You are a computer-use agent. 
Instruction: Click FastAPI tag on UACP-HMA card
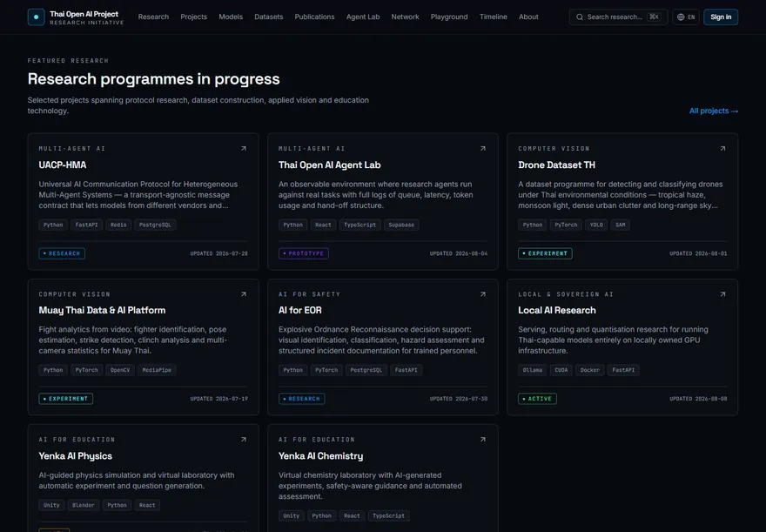point(86,225)
